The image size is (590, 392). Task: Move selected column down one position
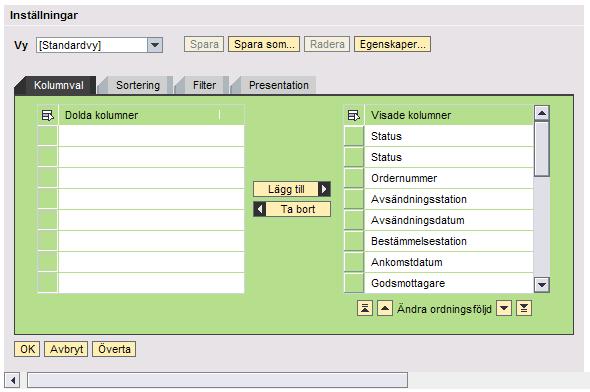(x=504, y=308)
